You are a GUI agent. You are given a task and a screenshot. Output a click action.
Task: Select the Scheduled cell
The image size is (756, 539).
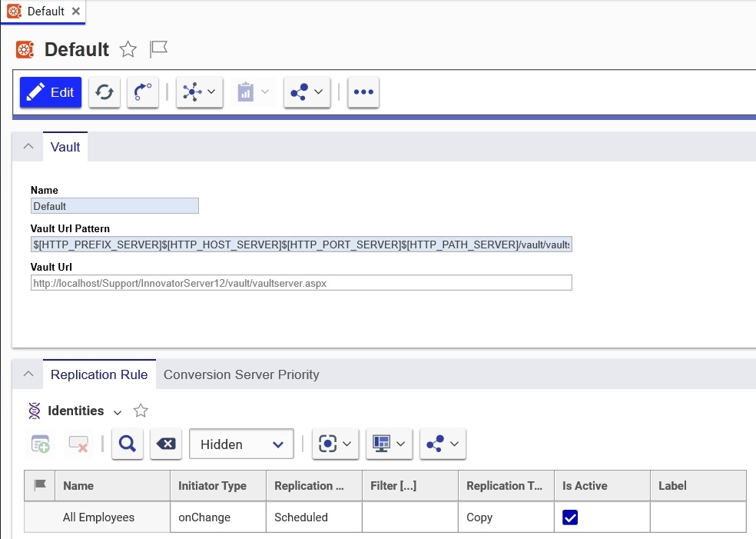click(x=314, y=517)
